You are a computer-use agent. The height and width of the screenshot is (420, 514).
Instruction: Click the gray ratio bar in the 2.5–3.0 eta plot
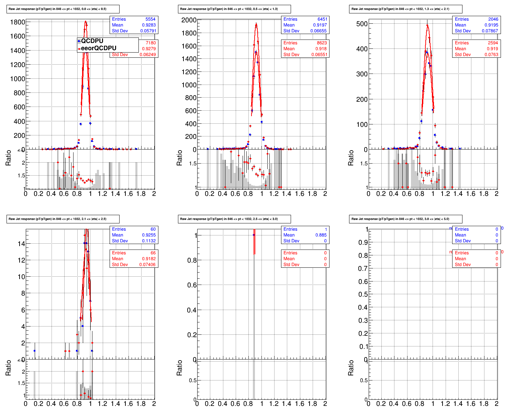pos(254,380)
